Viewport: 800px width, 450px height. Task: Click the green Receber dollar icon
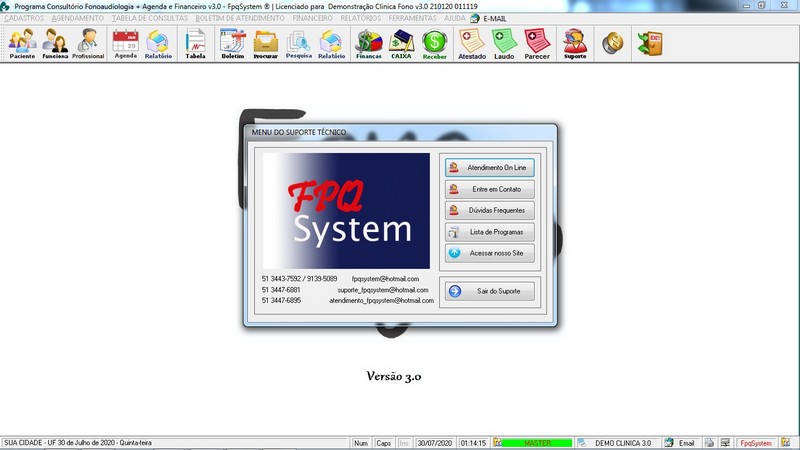tap(435, 44)
